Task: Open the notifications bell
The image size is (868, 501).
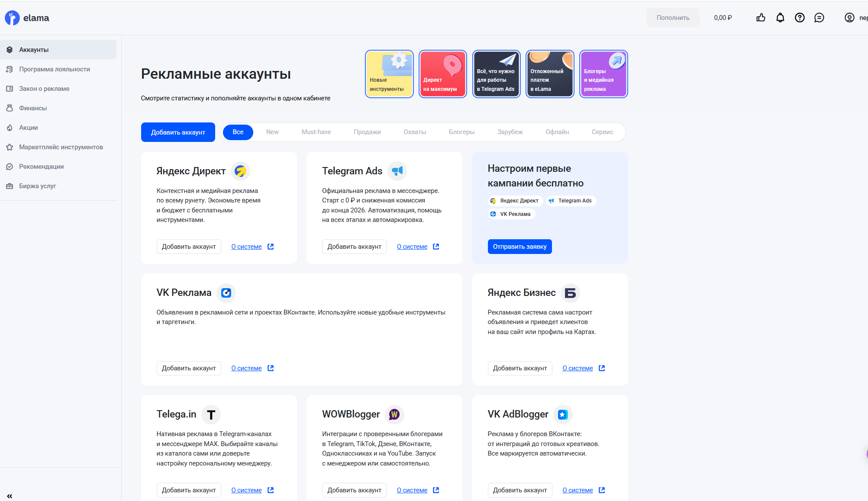Action: (780, 18)
